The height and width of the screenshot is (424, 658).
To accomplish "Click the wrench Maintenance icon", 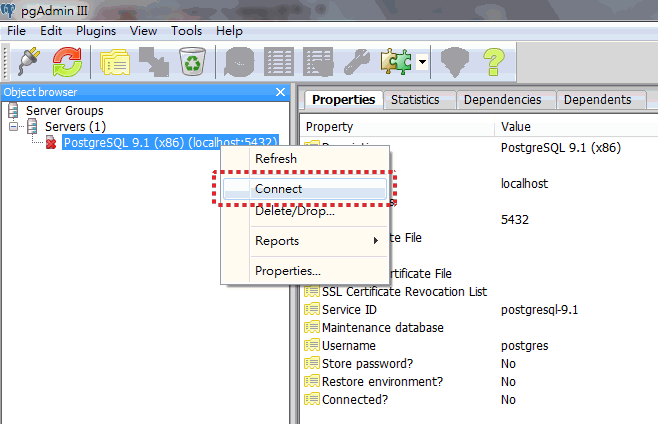I will coord(357,62).
